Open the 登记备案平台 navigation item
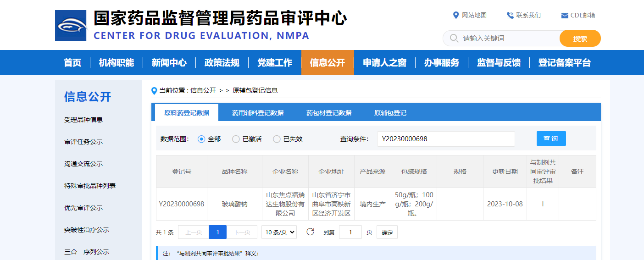Viewport: 644px width, 260px height. point(565,63)
